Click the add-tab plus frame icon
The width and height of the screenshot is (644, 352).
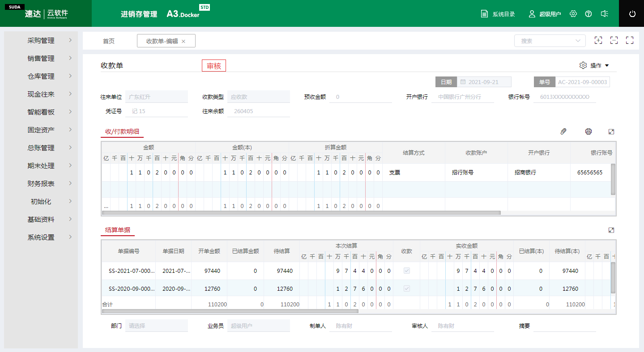point(598,40)
